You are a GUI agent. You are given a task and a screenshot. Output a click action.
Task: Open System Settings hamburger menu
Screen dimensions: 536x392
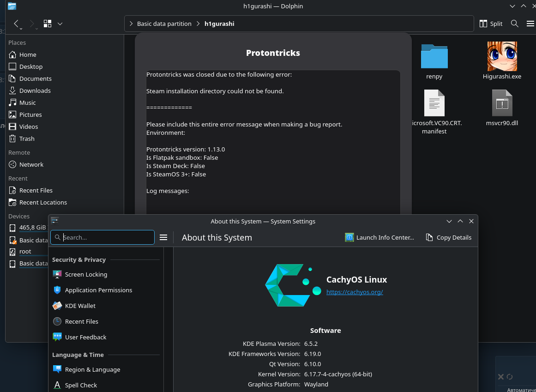point(163,237)
